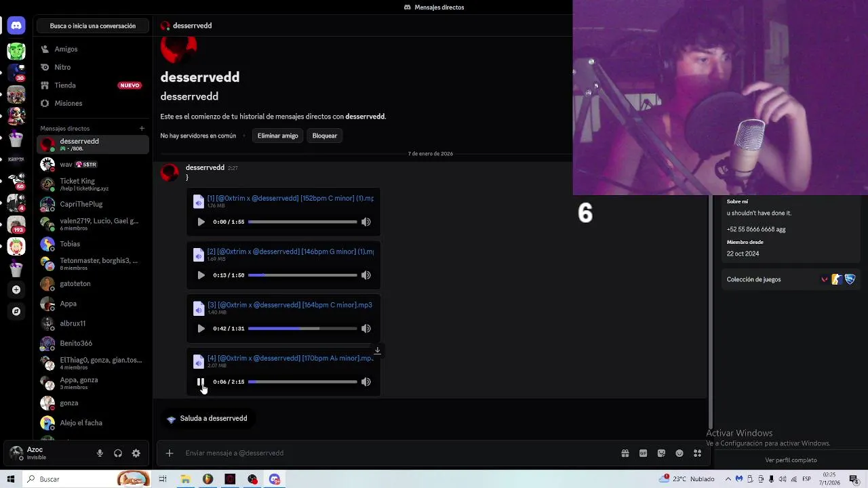Image resolution: width=868 pixels, height=488 pixels.
Task: Toggle headphones deafen in user panel
Action: (x=118, y=453)
